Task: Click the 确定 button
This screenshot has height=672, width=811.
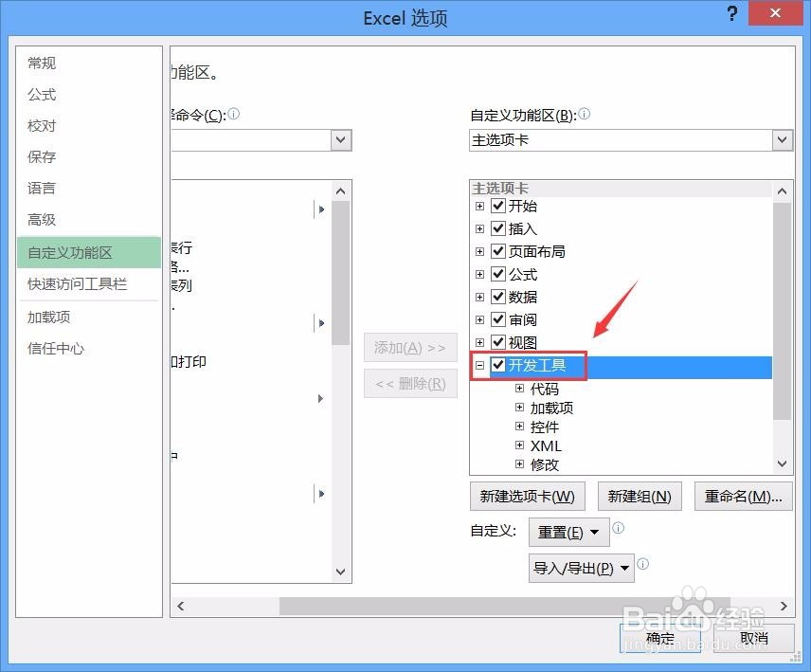Action: (660, 639)
